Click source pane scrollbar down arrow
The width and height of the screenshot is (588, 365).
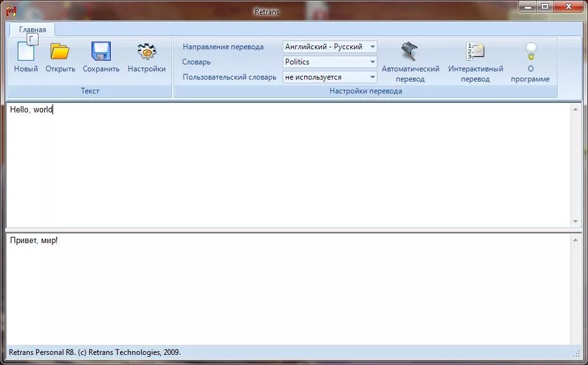tap(575, 222)
